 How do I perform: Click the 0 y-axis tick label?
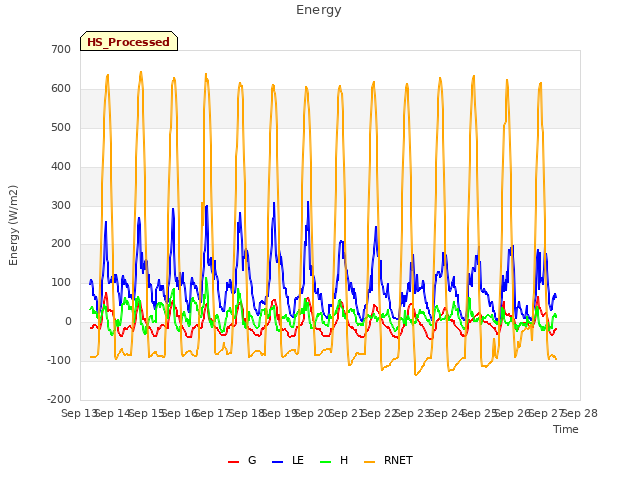(x=68, y=322)
